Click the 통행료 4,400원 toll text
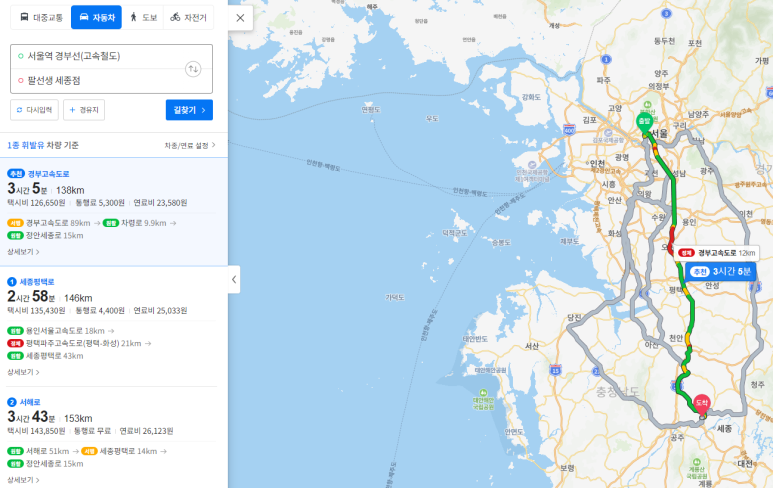 point(100,311)
